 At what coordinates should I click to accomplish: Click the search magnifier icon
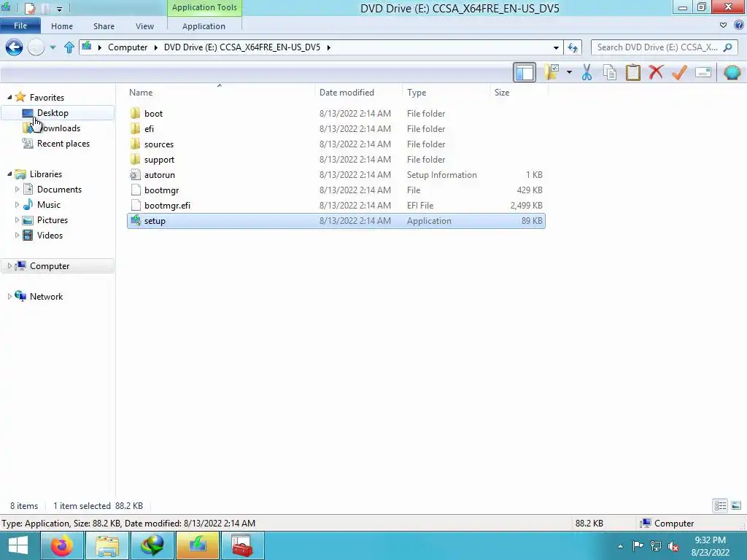727,47
